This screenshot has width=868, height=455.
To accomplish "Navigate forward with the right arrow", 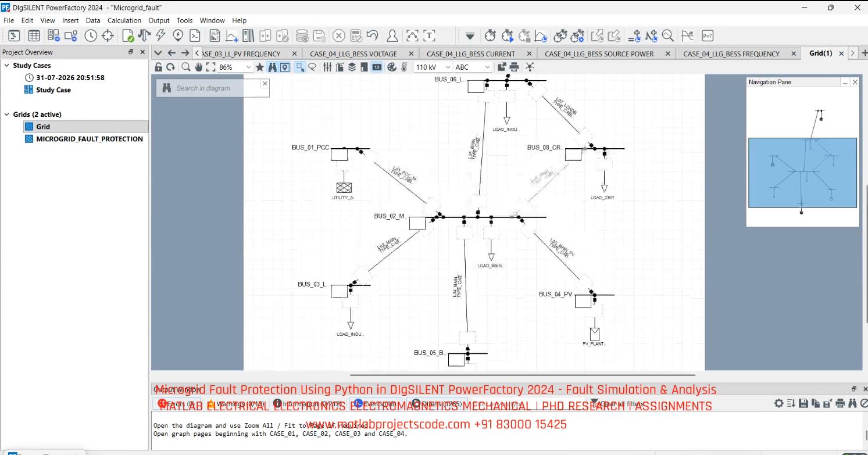I will tap(185, 53).
